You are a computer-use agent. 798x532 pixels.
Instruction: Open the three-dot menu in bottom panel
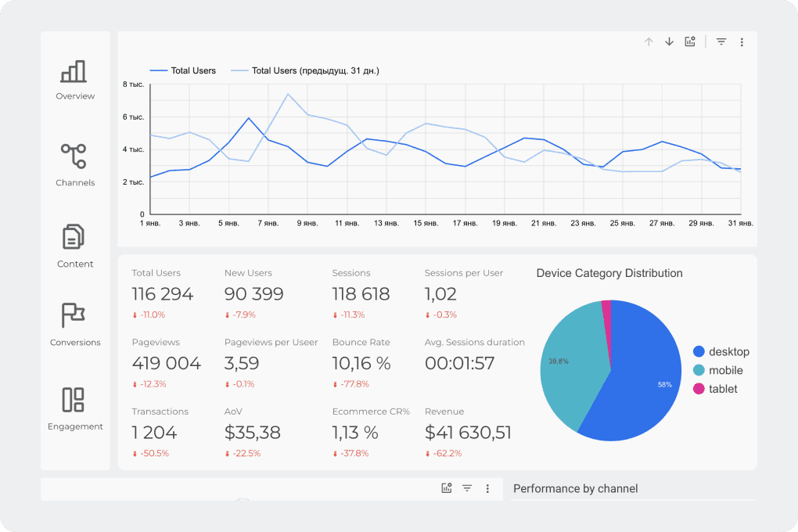click(x=487, y=489)
